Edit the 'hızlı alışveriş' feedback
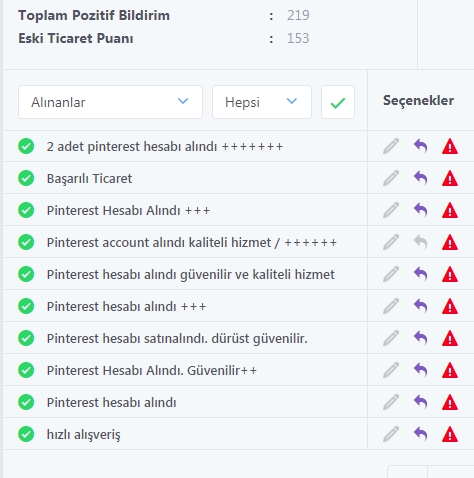Image resolution: width=474 pixels, height=478 pixels. (x=391, y=434)
